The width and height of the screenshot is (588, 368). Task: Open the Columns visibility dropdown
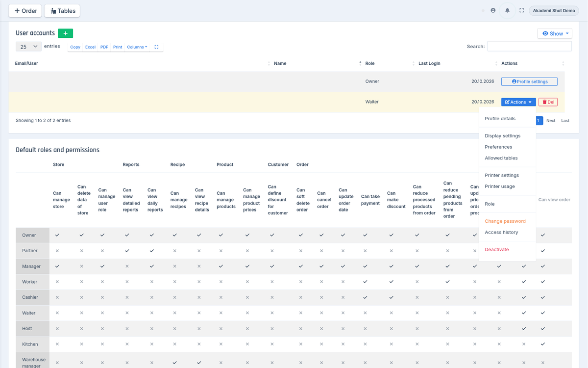137,47
